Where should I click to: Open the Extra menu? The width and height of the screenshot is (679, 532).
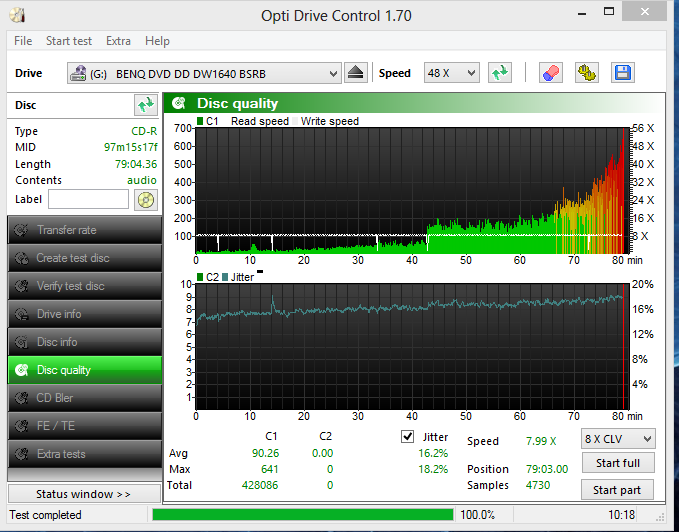118,41
